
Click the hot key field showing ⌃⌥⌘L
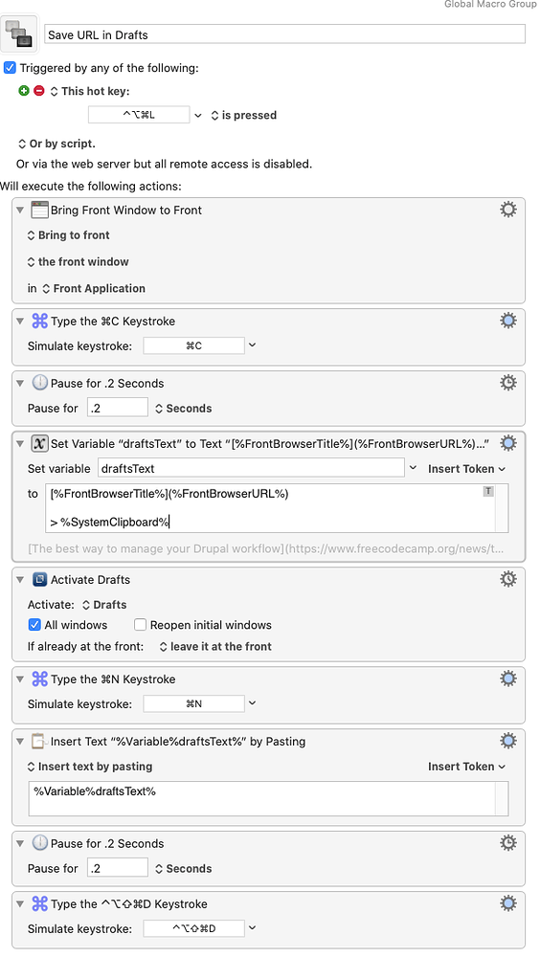139,115
